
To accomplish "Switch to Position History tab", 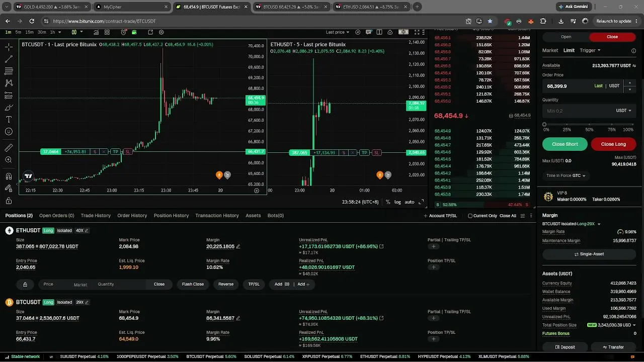I will click(x=171, y=216).
